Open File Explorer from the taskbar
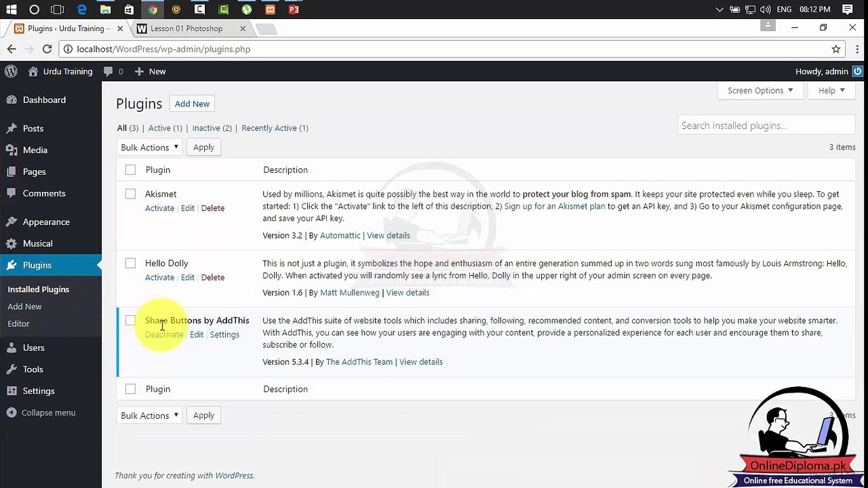 click(x=105, y=9)
